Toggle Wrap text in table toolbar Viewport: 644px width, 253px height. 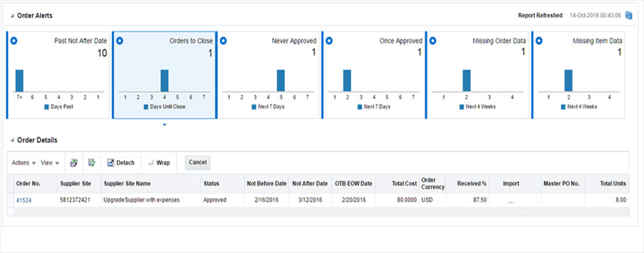tap(159, 163)
